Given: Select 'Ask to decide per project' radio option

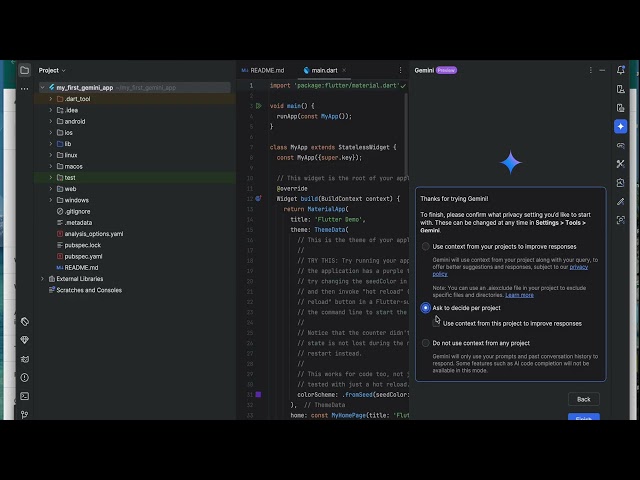Looking at the screenshot, I should tap(425, 308).
